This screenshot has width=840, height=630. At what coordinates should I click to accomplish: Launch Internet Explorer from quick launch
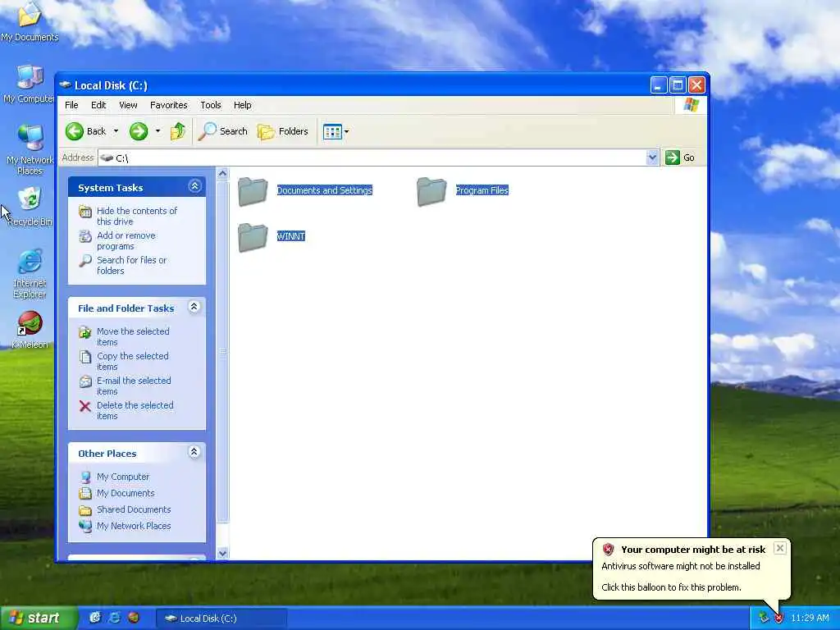click(114, 618)
